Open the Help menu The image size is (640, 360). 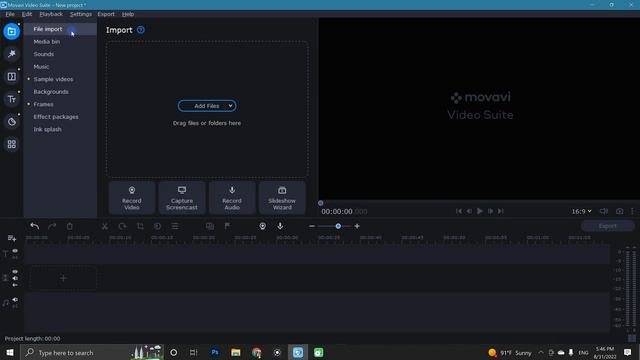click(128, 14)
